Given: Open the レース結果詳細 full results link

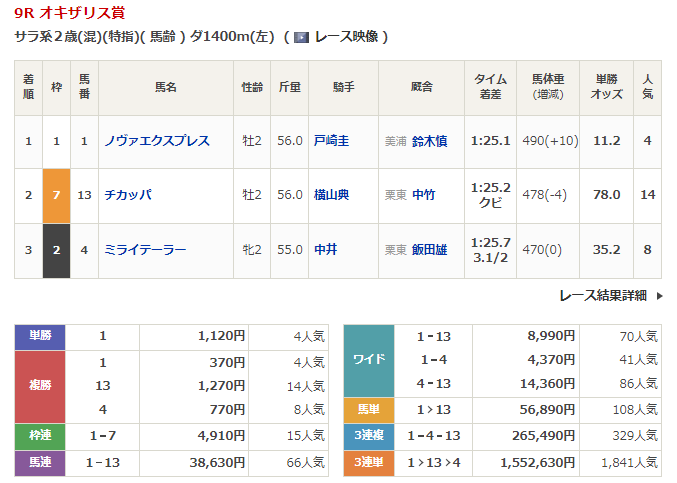Looking at the screenshot, I should pyautogui.click(x=602, y=296).
